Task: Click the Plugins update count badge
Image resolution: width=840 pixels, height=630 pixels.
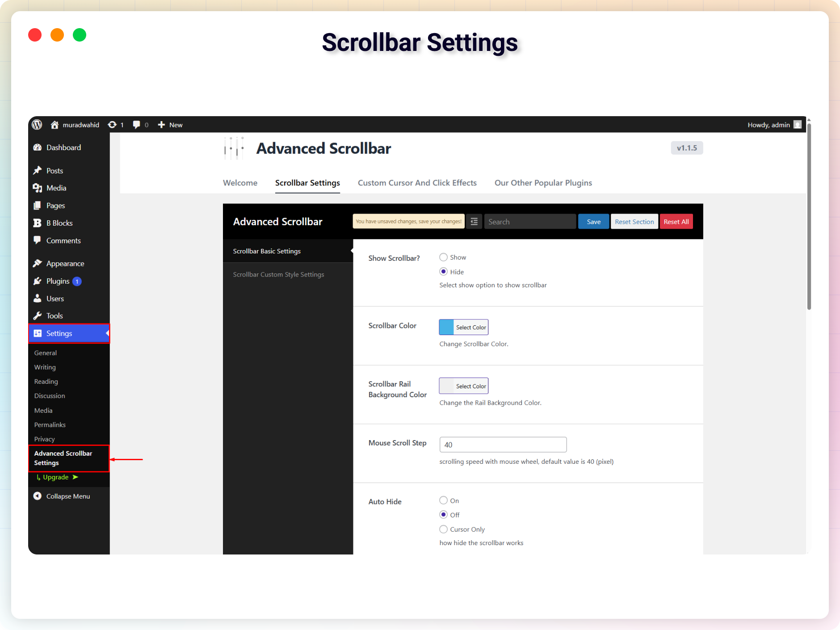Action: [x=77, y=281]
